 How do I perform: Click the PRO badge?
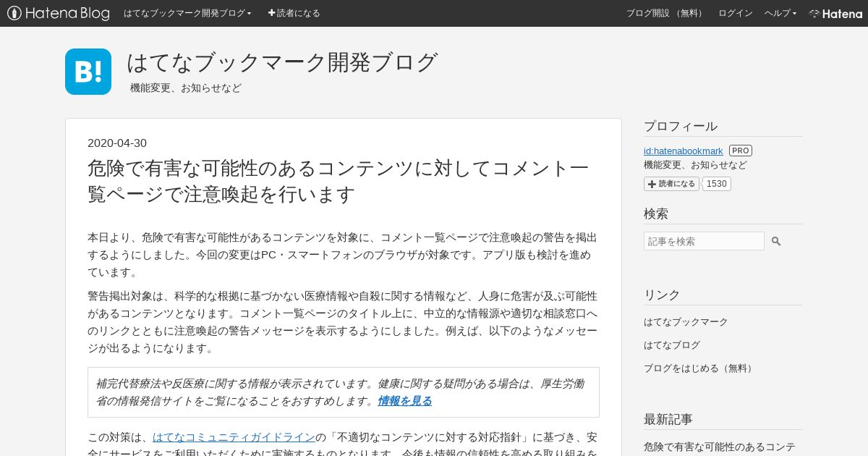point(741,151)
